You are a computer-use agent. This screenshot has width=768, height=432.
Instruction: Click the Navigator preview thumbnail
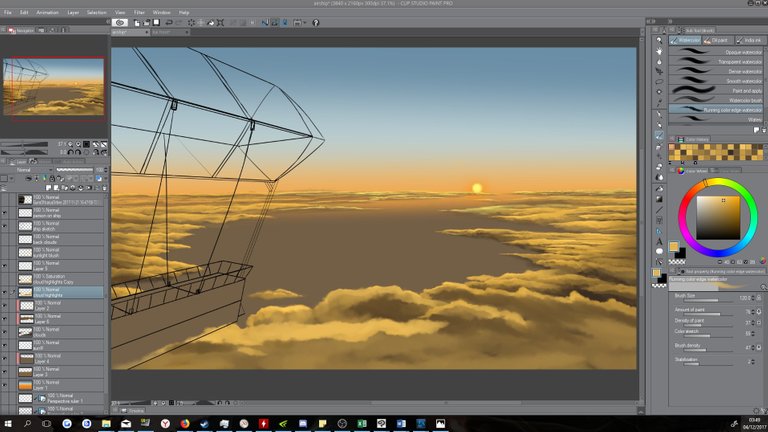tap(54, 86)
